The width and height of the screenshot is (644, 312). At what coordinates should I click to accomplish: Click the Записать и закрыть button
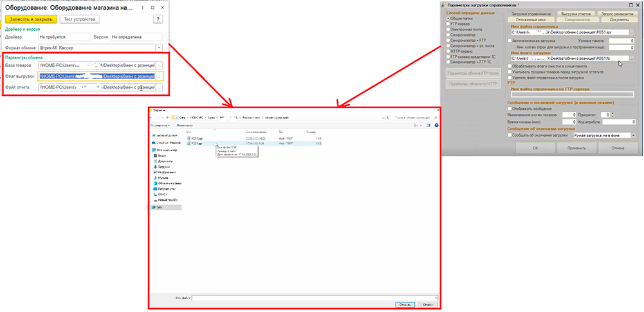31,19
